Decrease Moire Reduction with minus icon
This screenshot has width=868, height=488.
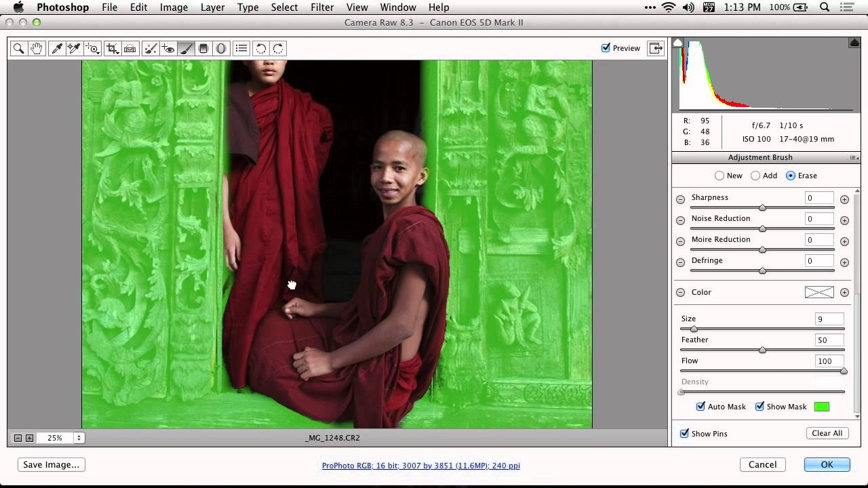680,241
